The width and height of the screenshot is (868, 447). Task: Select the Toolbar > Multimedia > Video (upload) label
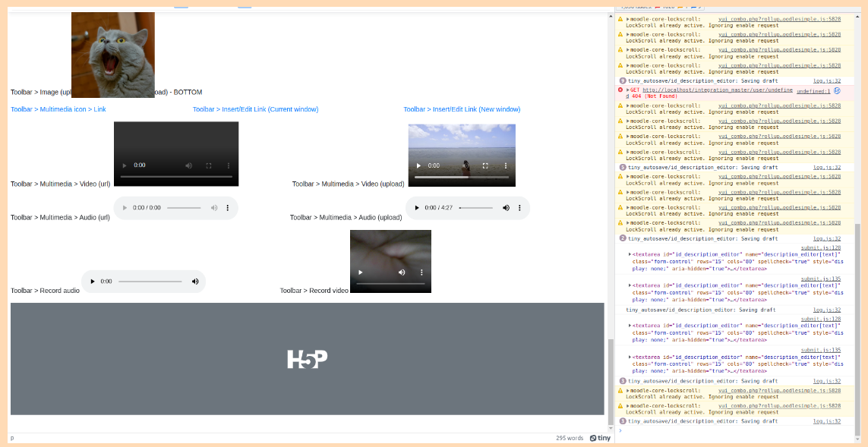(x=349, y=184)
